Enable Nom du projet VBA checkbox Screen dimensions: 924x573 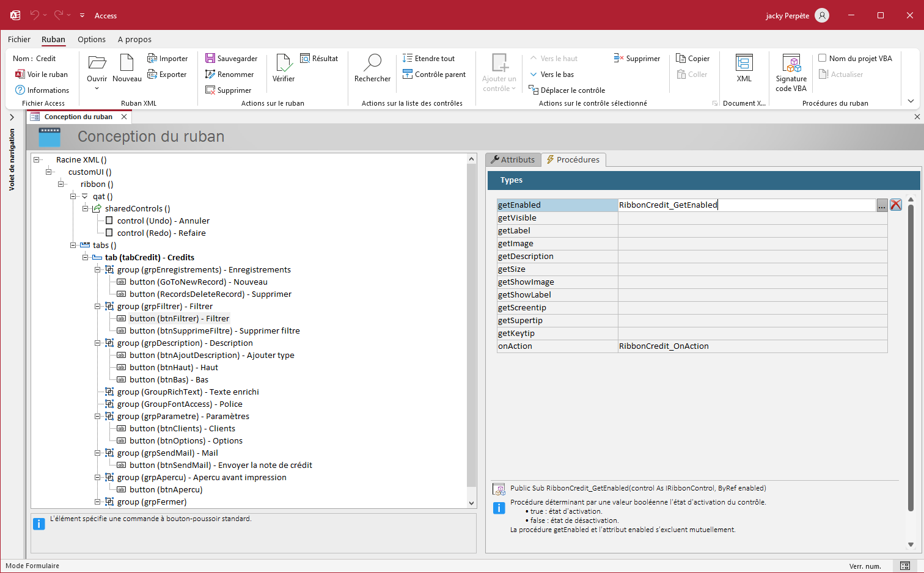823,59
